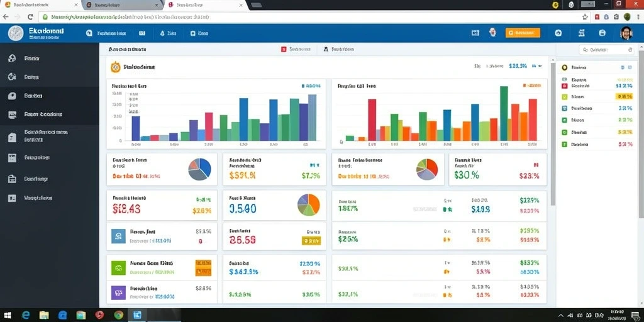Click the search field in the right panel
644x322 pixels.
point(607,50)
